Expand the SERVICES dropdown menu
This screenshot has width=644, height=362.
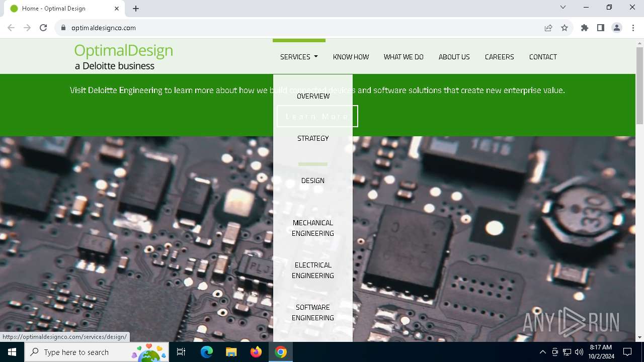299,57
